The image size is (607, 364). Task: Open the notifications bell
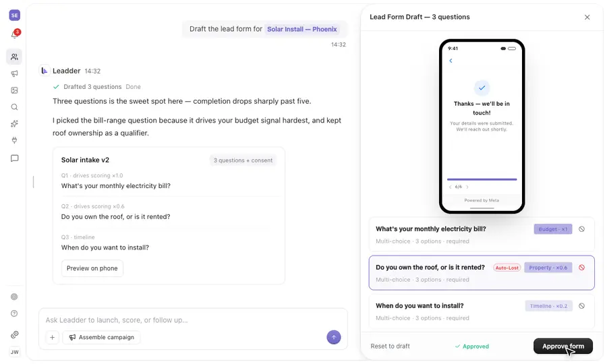(x=14, y=35)
